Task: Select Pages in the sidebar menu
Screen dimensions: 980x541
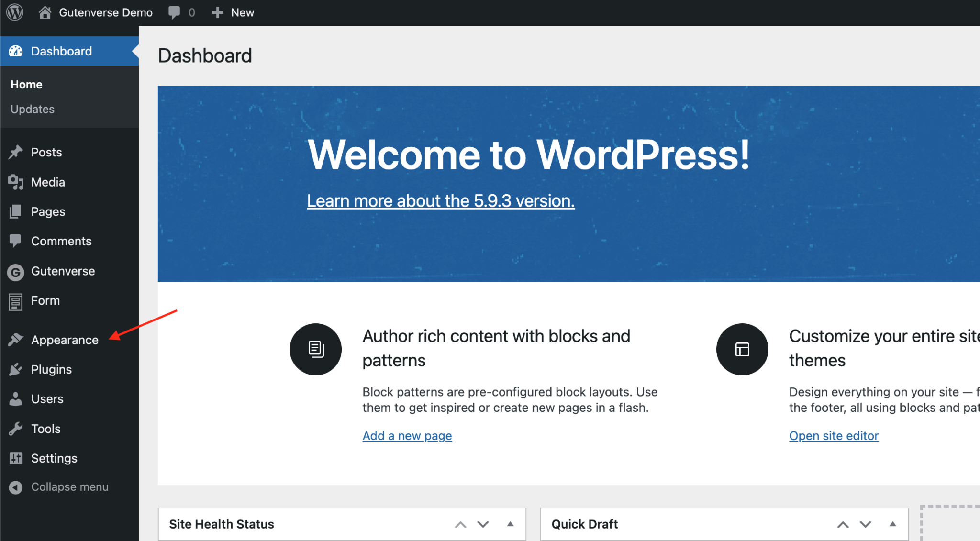Action: [48, 211]
